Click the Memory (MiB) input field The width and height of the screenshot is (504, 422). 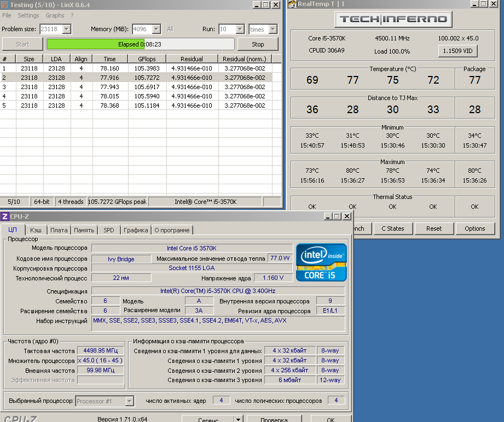[142, 29]
